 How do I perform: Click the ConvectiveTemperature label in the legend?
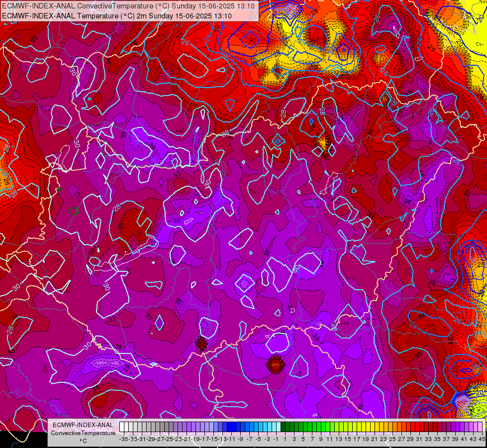point(83,433)
